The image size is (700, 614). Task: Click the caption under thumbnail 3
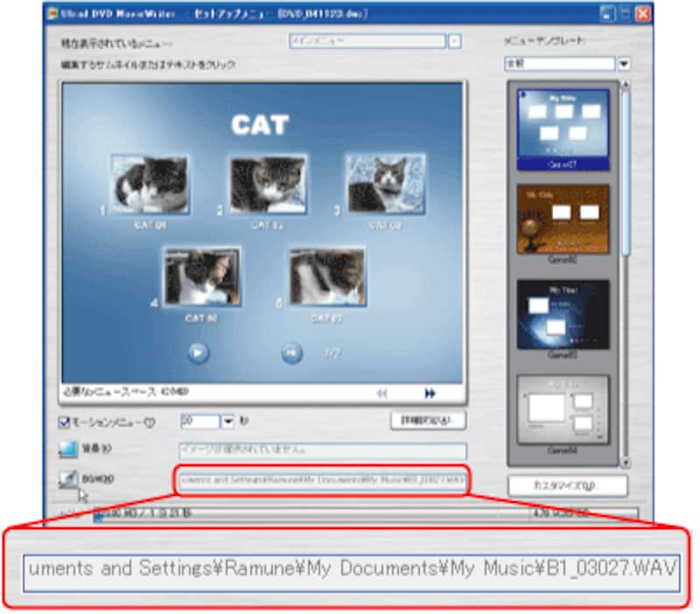[x=385, y=226]
